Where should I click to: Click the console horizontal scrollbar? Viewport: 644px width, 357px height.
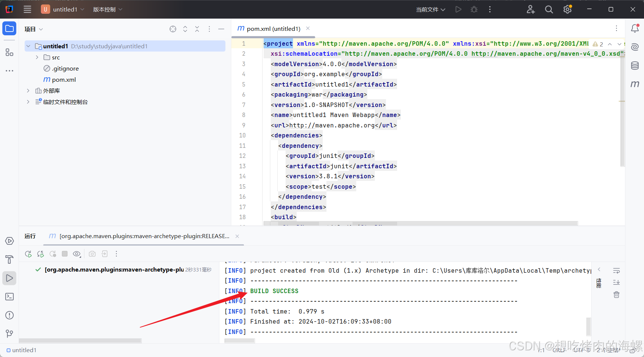pyautogui.click(x=240, y=341)
